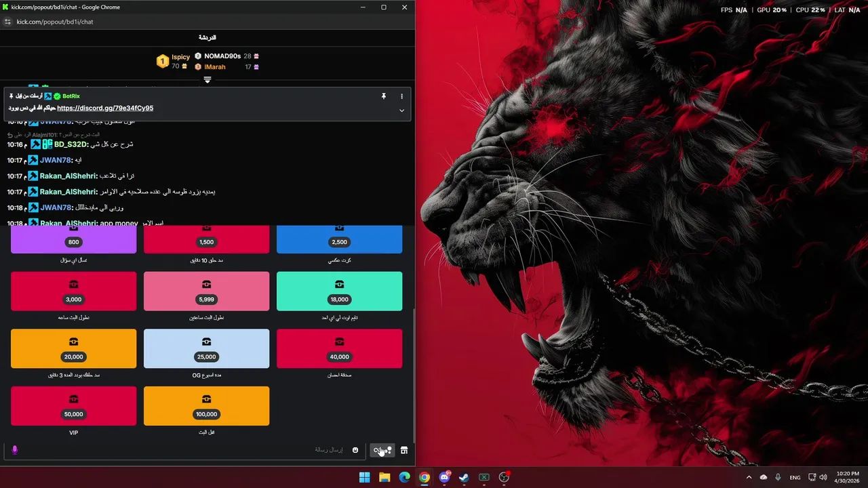This screenshot has height=488, width=868.
Task: Open the Xbox Game Bar taskbar icon
Action: [x=484, y=477]
